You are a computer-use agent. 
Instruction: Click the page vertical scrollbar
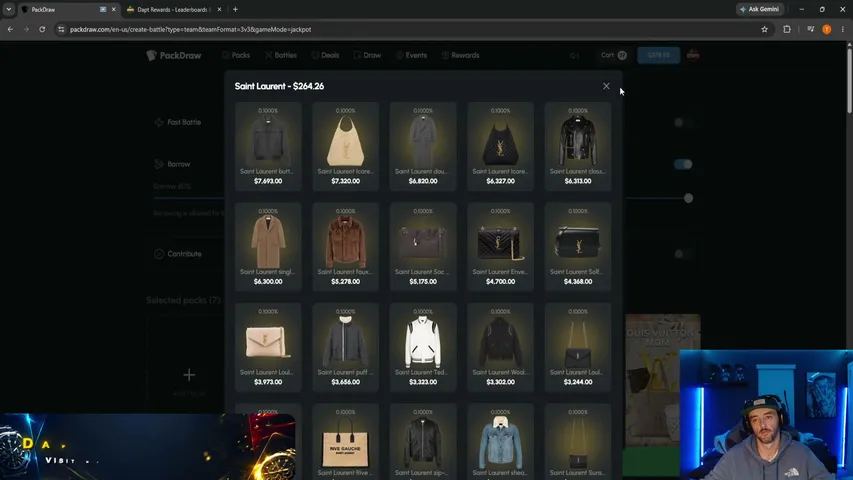coord(849,79)
